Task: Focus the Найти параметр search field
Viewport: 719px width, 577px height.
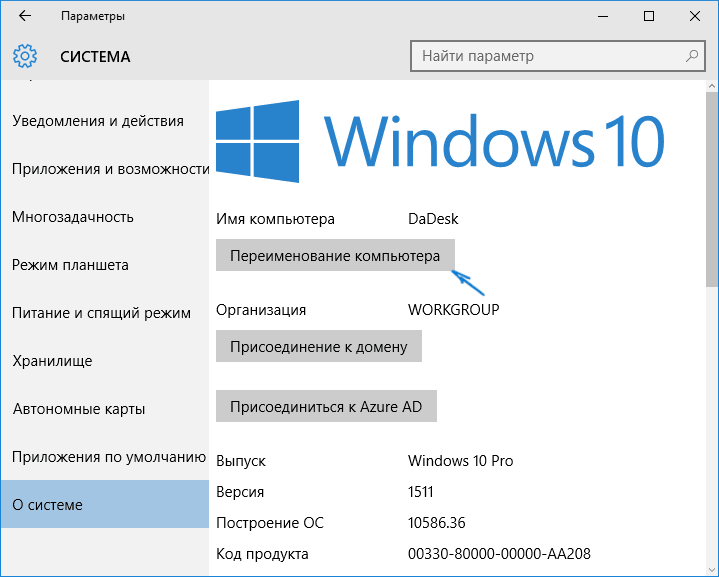Action: click(x=558, y=56)
